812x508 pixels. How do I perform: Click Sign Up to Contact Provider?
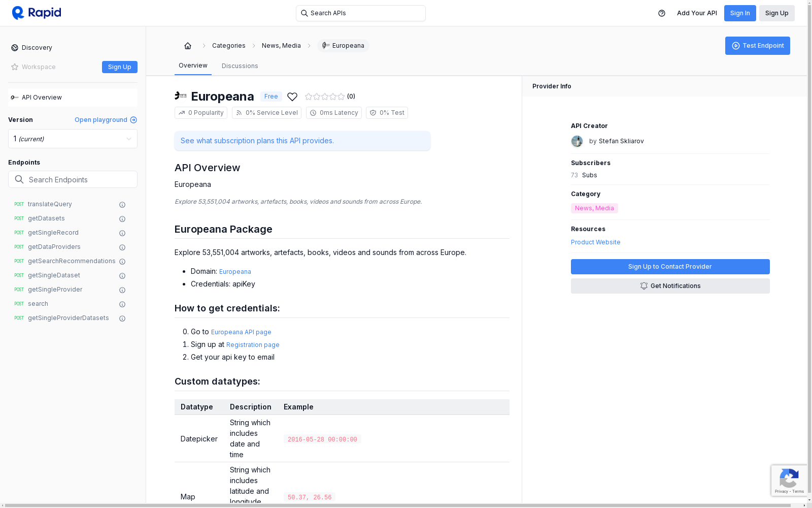coord(670,267)
